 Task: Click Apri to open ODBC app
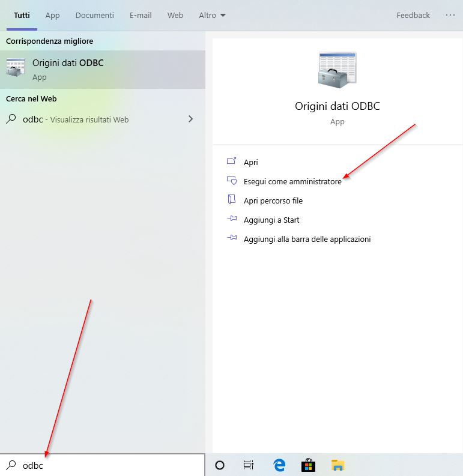coord(250,162)
